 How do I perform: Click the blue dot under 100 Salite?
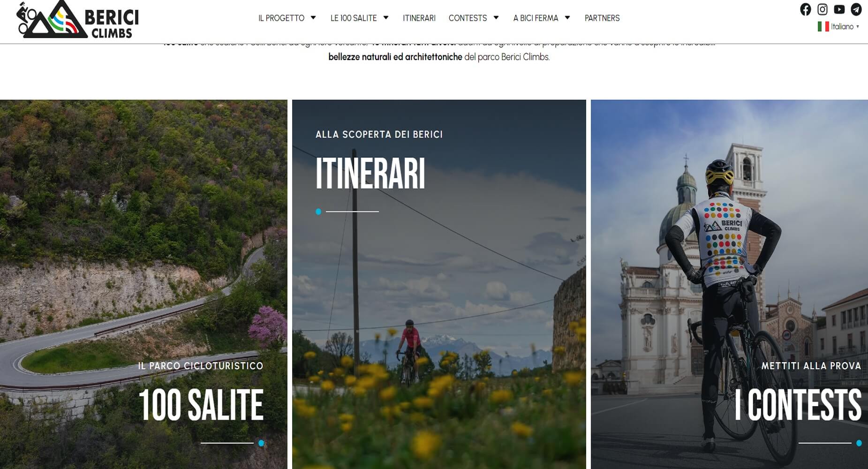[261, 443]
